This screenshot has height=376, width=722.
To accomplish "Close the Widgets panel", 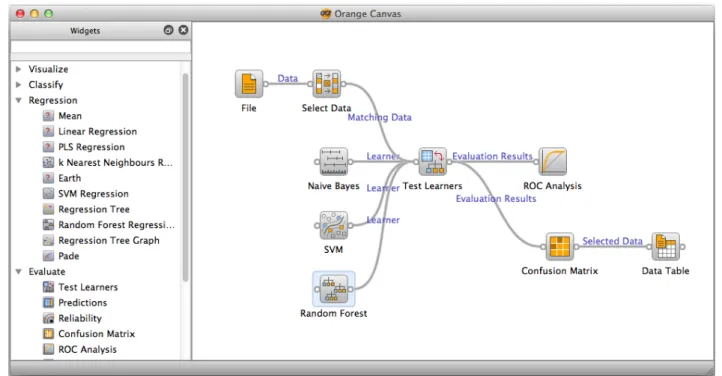I will [183, 30].
